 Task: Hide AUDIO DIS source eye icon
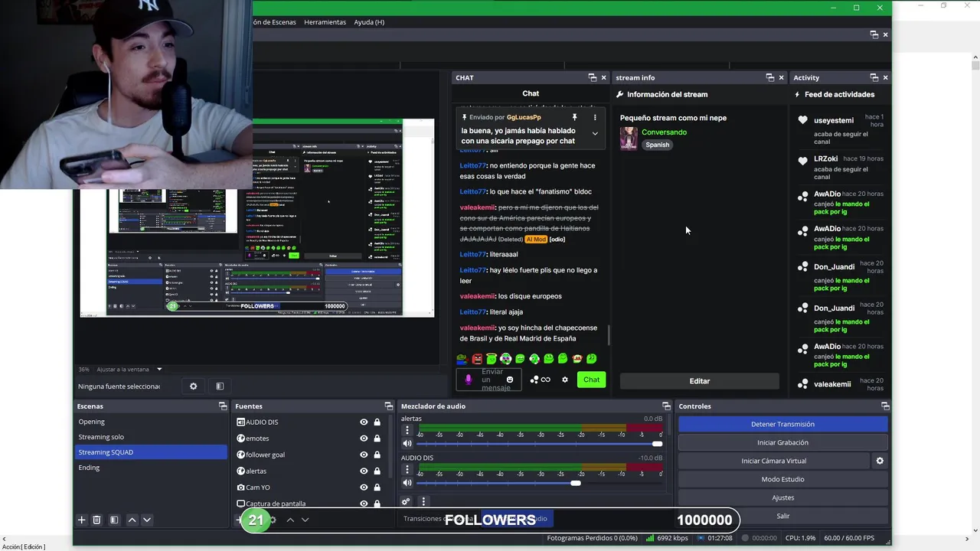pos(364,422)
